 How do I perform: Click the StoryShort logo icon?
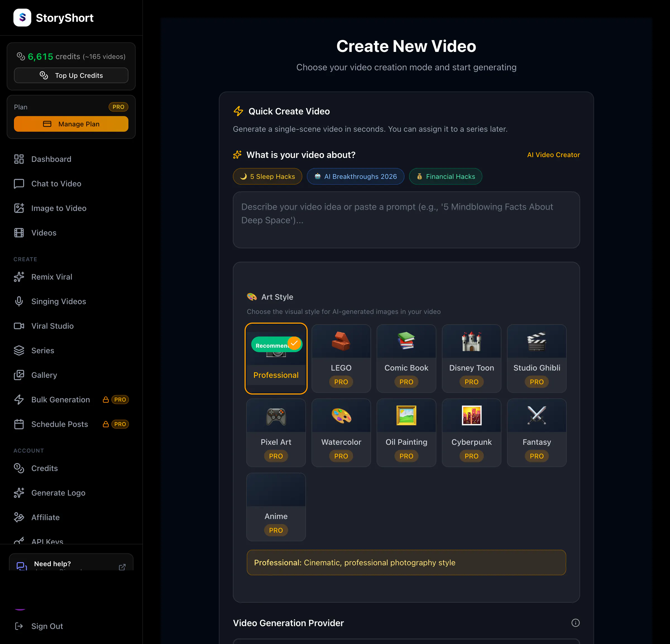tap(22, 18)
